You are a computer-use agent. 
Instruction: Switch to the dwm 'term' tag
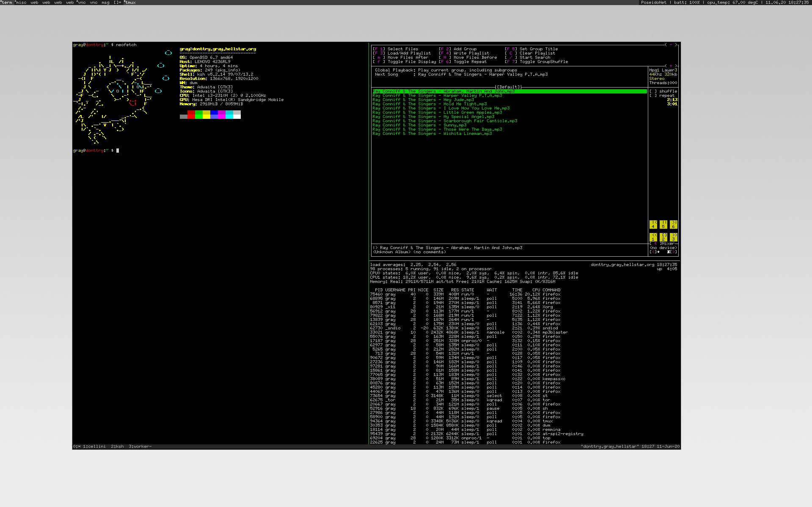tap(7, 3)
